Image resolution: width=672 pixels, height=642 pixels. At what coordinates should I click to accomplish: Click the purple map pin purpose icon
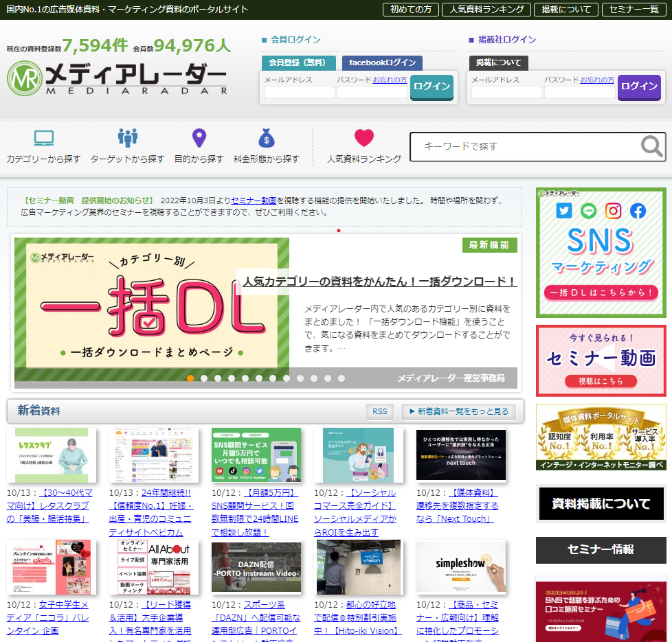[x=199, y=138]
